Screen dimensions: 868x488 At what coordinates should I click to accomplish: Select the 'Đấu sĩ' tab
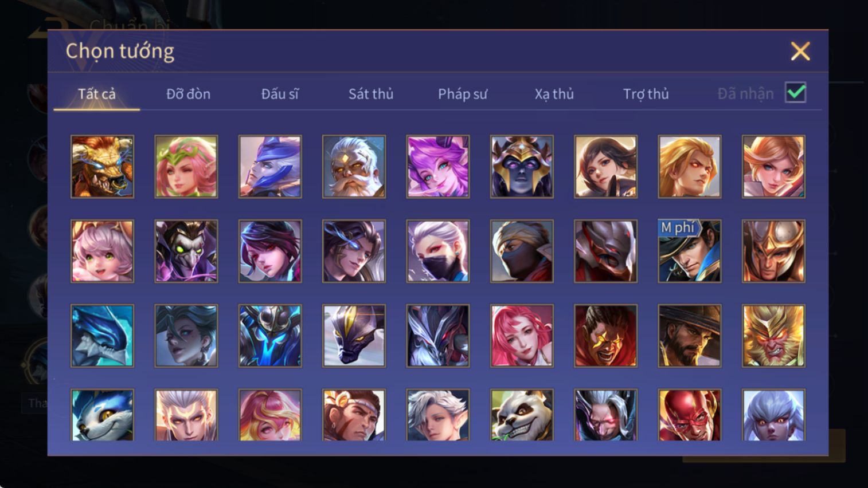coord(280,94)
